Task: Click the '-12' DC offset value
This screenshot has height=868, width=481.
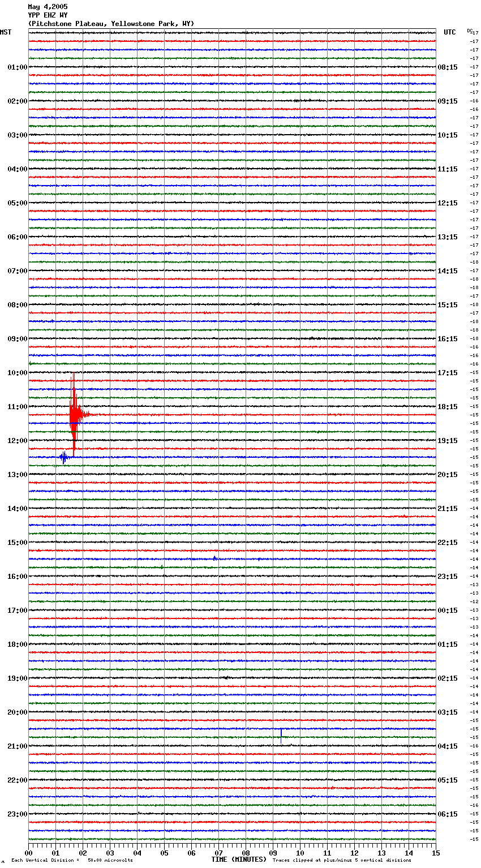Action: coord(475,601)
